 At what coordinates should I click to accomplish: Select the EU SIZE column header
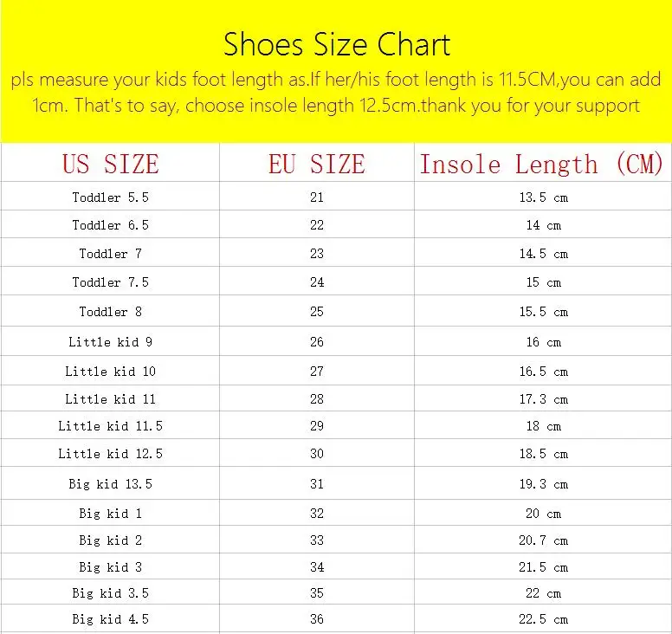pos(317,164)
